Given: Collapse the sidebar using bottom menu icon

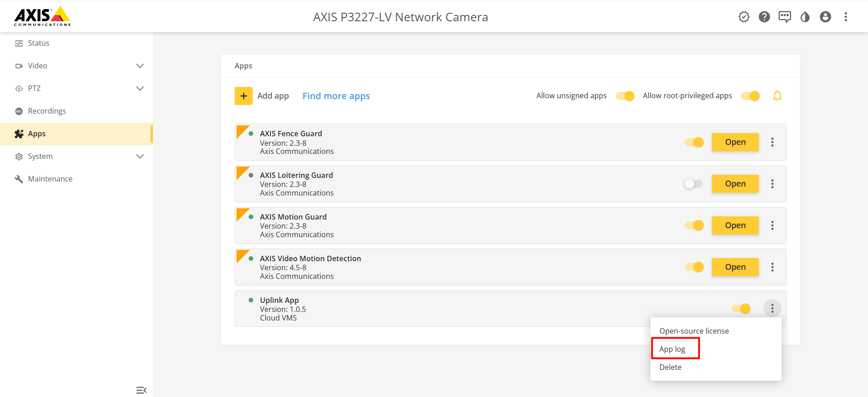Looking at the screenshot, I should coord(141,390).
